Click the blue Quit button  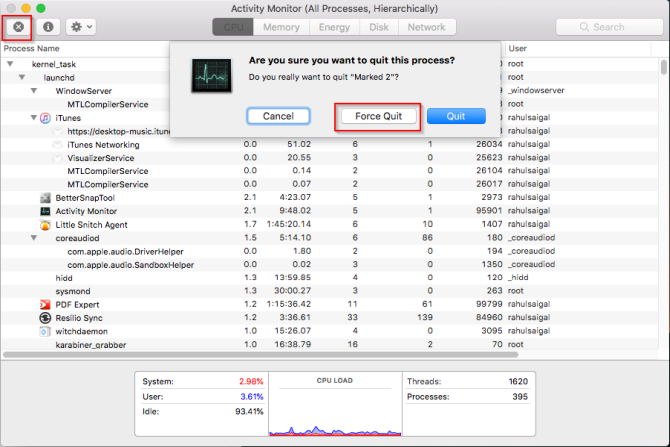[x=456, y=116]
